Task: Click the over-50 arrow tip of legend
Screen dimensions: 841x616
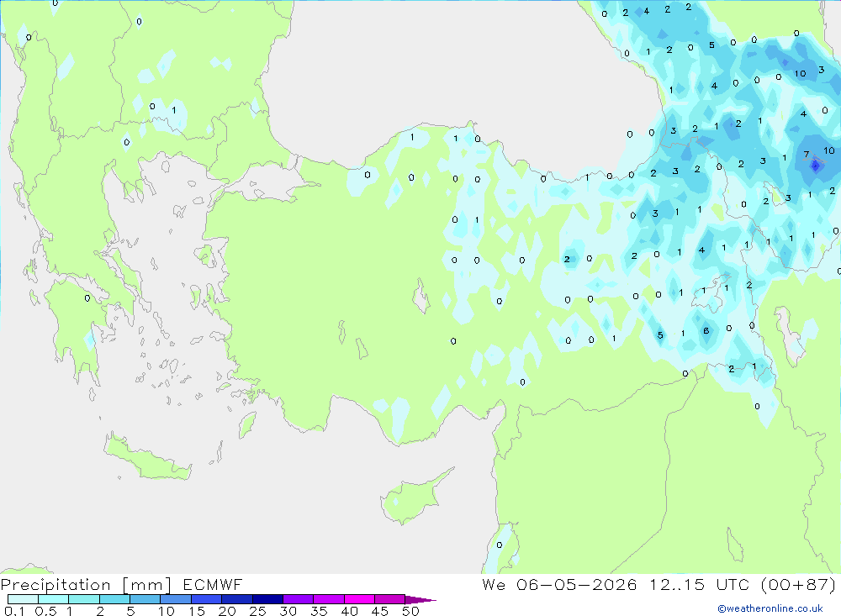Action: [420, 599]
